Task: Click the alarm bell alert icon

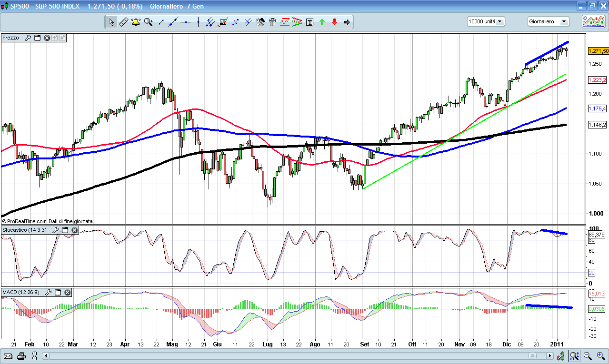Action: 136,22
